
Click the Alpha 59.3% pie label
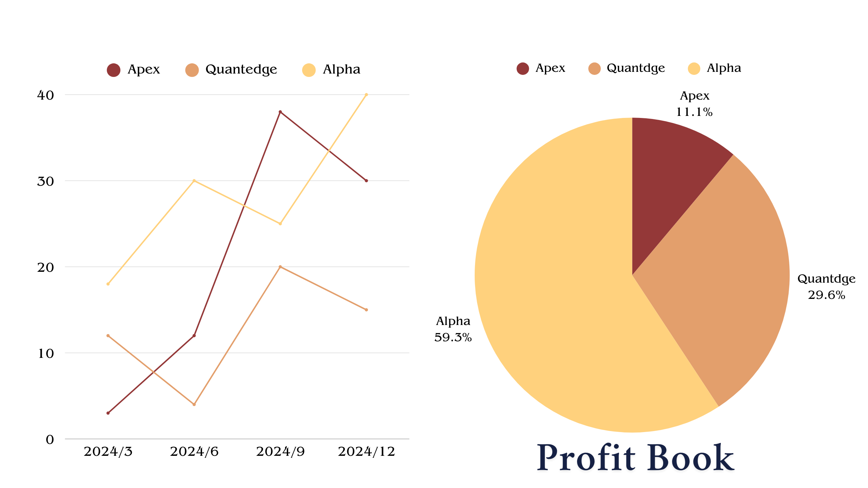[453, 329]
